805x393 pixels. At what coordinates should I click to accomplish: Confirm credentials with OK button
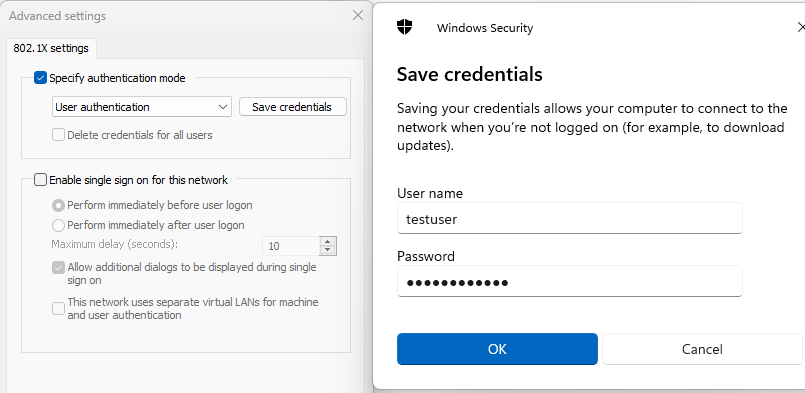click(x=497, y=349)
